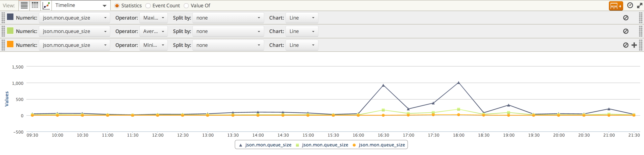
Task: Open Chart type dropdown in third row
Action: click(302, 45)
